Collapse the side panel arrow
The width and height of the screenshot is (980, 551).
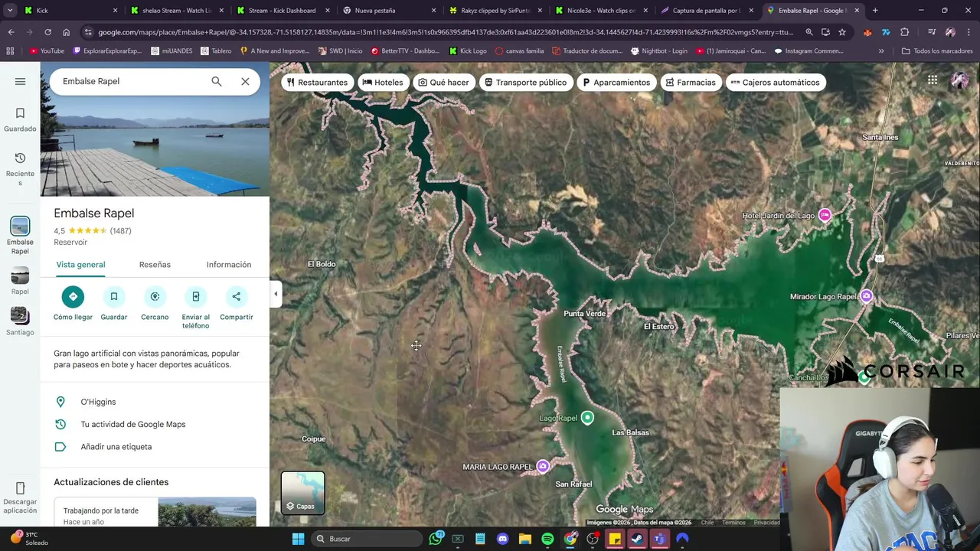pos(276,294)
